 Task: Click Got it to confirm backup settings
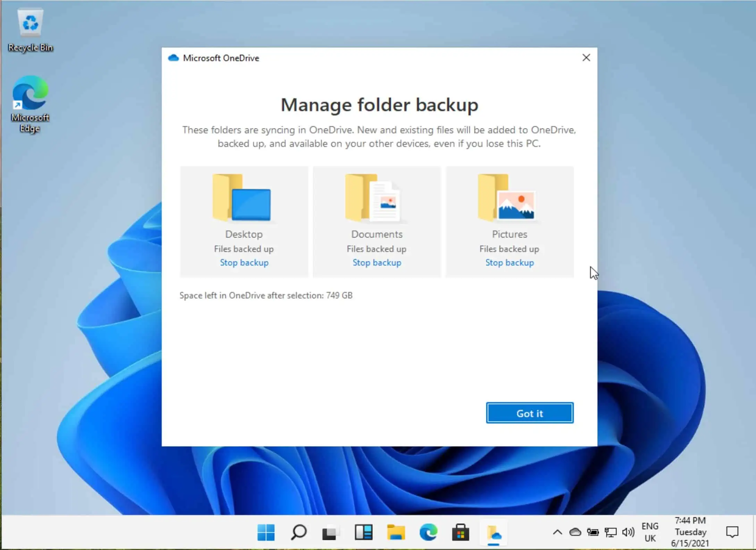pos(529,412)
